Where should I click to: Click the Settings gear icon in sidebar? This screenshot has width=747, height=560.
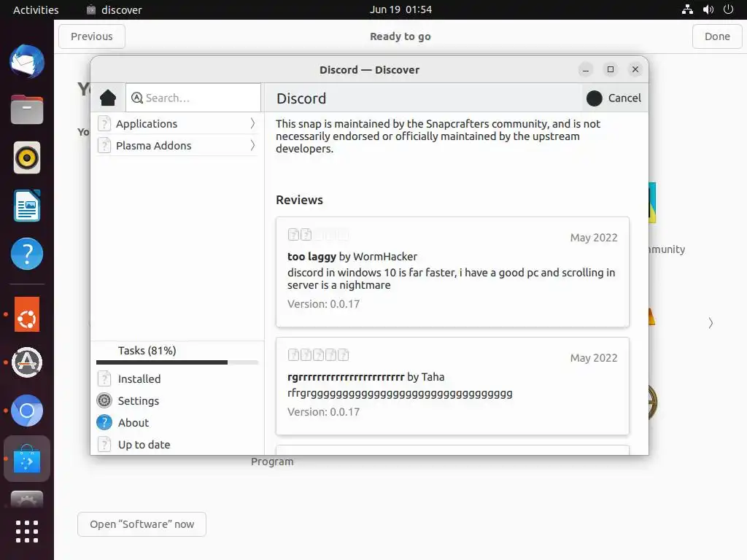(x=104, y=401)
